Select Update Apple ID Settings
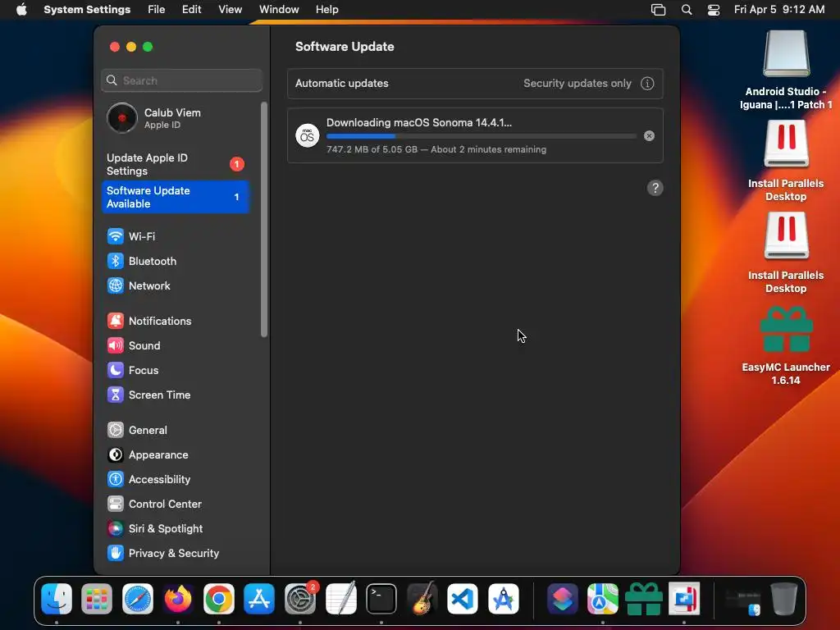This screenshot has width=840, height=630. 175,164
